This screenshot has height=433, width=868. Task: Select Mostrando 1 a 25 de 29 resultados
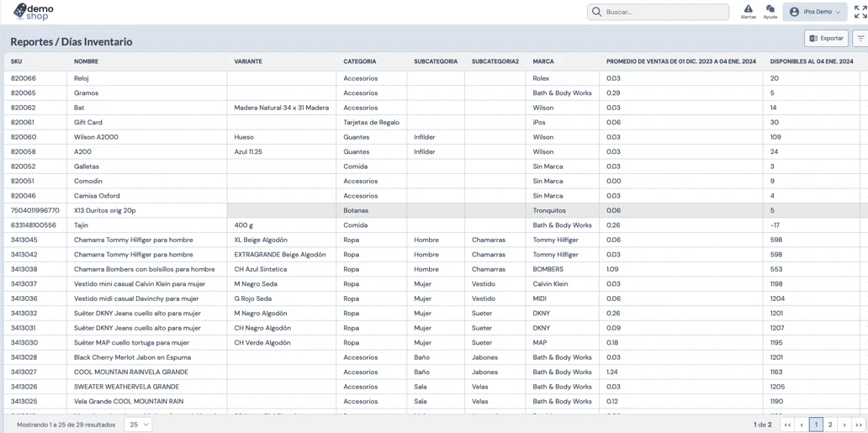click(66, 425)
